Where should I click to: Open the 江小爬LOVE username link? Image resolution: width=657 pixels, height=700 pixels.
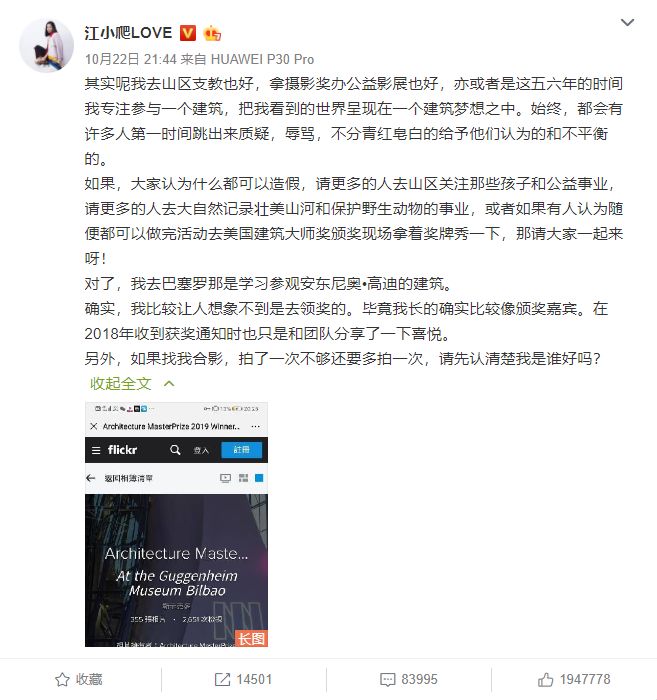128,33
